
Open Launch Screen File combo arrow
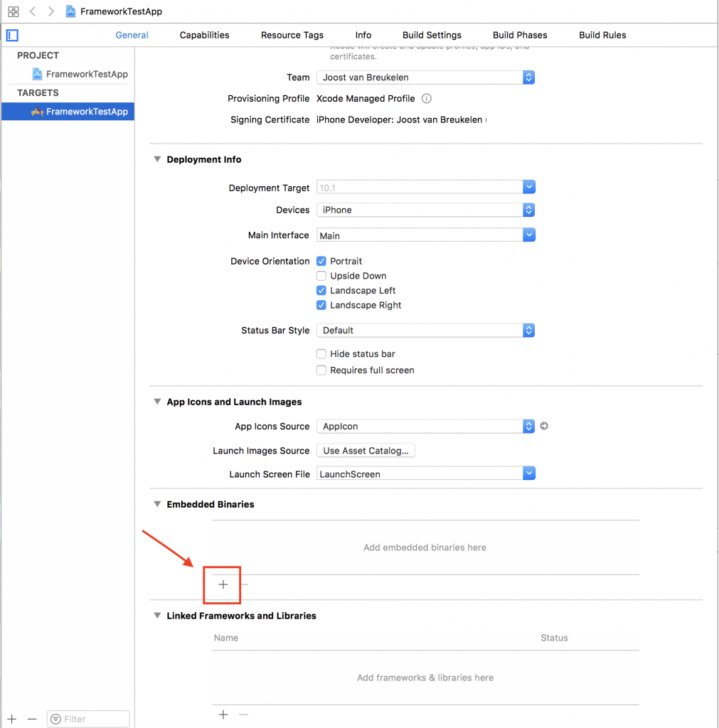[x=528, y=473]
